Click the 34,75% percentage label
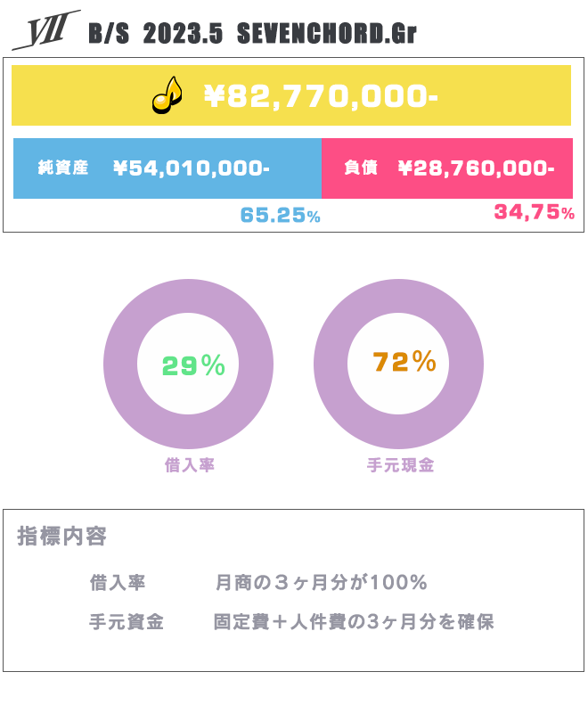The width and height of the screenshot is (588, 713). point(534,212)
